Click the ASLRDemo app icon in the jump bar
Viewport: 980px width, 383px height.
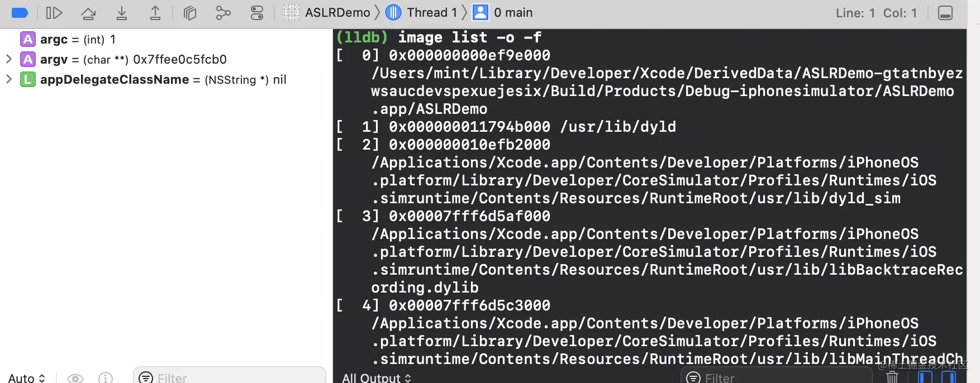[x=292, y=12]
